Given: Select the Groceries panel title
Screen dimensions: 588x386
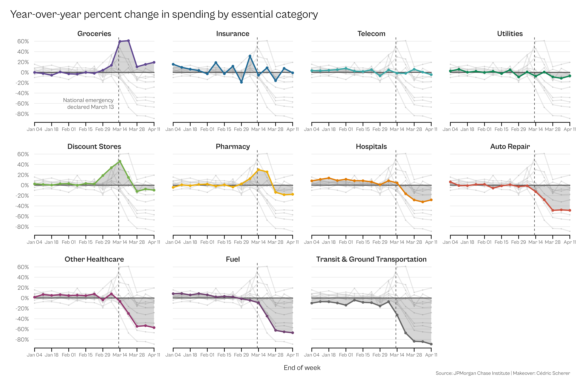Looking at the screenshot, I should 94,34.
